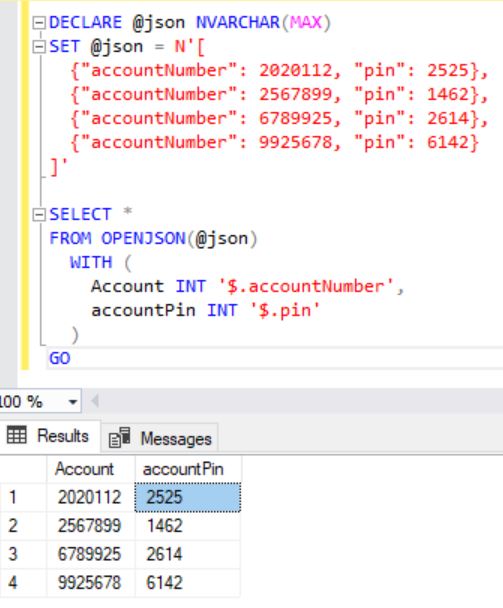Switch to the Results tab
The image size is (503, 608).
pyautogui.click(x=50, y=436)
